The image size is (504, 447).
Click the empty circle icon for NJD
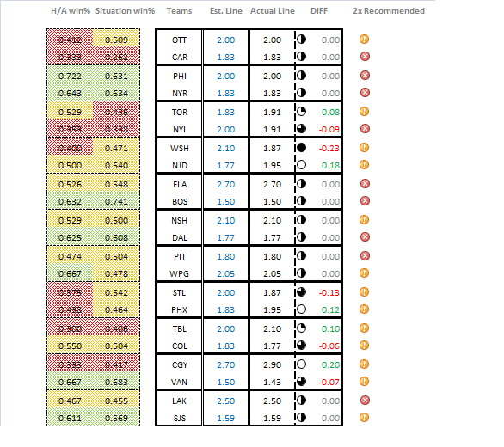click(301, 165)
